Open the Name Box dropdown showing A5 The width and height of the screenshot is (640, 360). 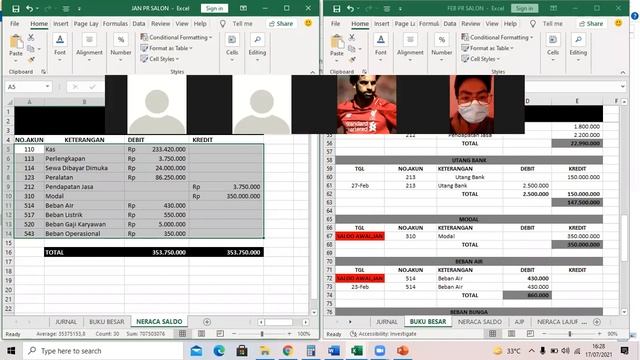(x=47, y=87)
